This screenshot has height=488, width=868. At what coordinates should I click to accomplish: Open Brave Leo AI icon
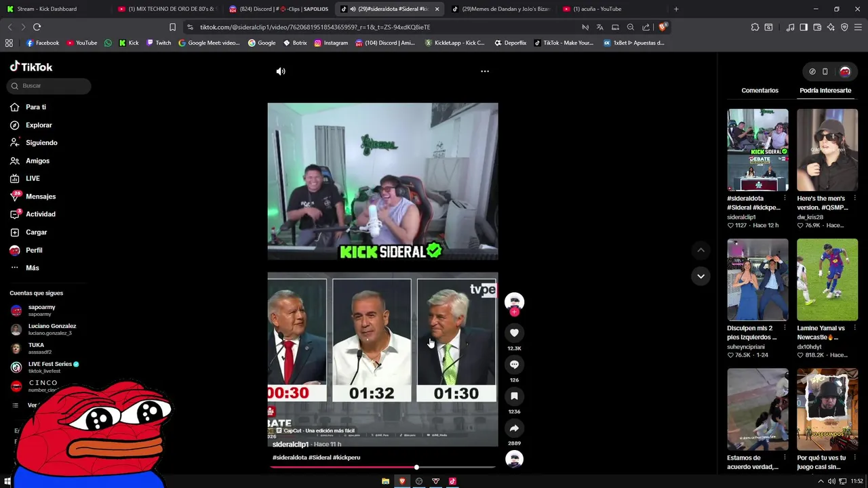tap(831, 27)
